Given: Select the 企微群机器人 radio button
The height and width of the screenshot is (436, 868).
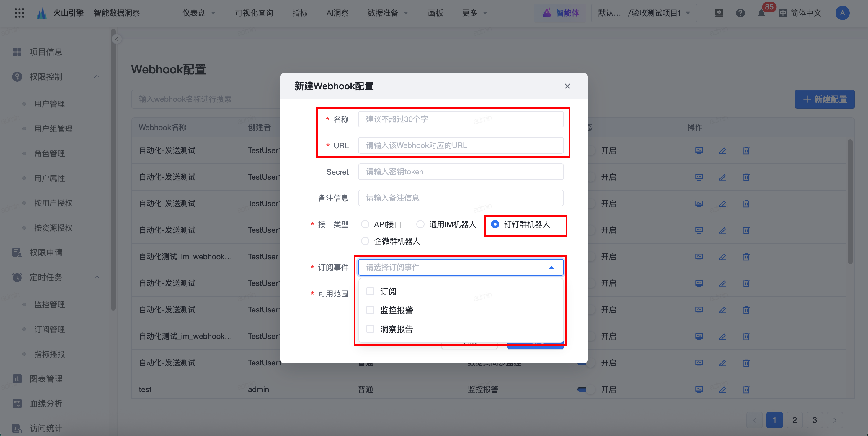Looking at the screenshot, I should (365, 241).
